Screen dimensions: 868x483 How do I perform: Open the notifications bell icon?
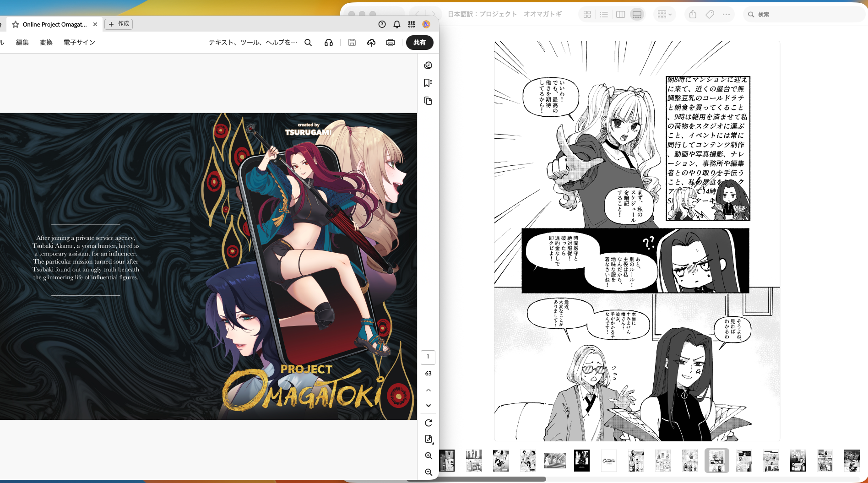tap(397, 24)
